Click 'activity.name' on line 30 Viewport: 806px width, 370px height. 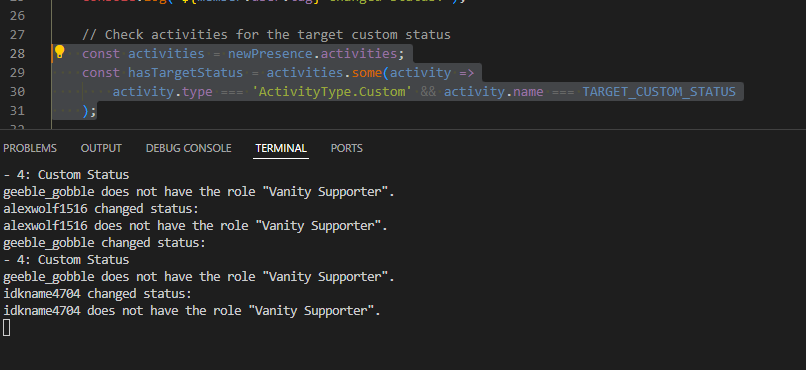493,91
